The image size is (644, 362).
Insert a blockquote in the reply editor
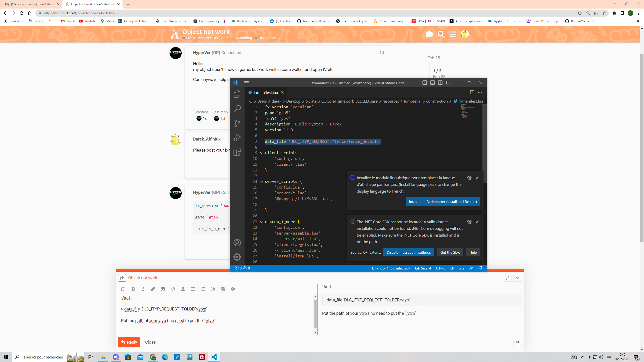point(163,289)
